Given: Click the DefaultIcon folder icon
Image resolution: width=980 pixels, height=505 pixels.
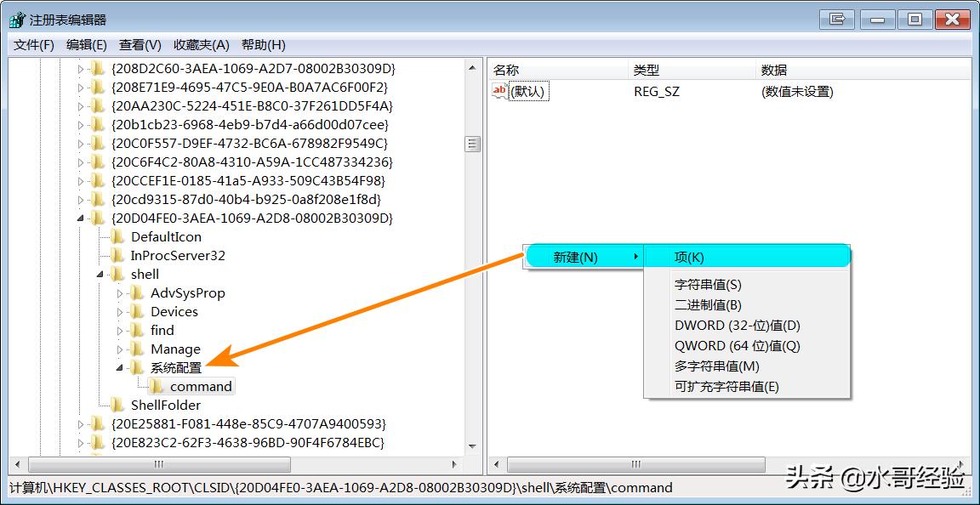Looking at the screenshot, I should (117, 236).
